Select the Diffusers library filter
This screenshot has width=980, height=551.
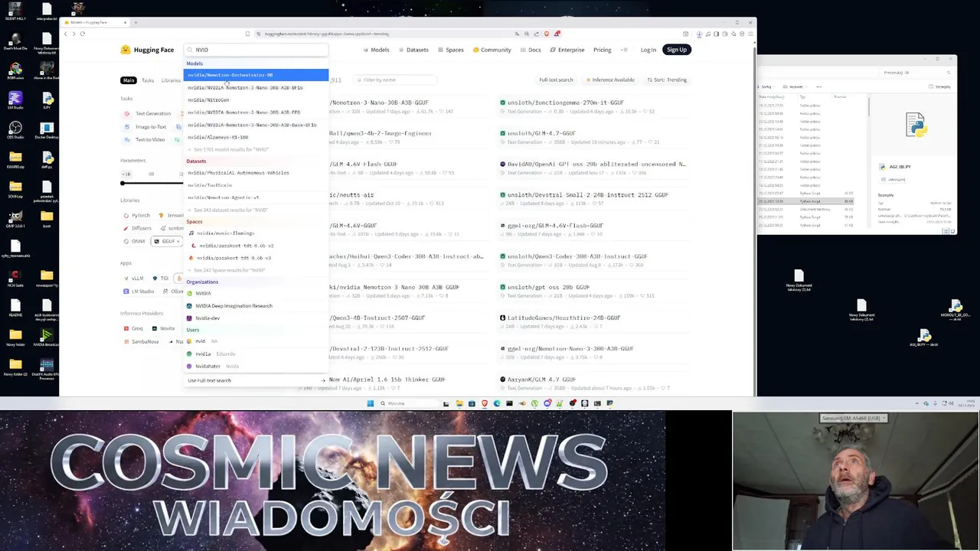click(x=137, y=228)
